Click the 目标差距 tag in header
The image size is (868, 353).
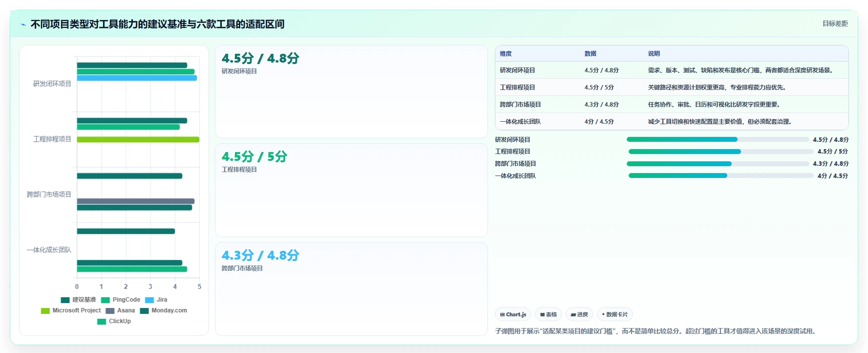tap(835, 23)
